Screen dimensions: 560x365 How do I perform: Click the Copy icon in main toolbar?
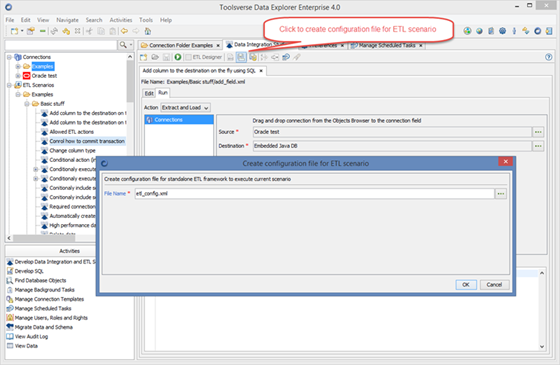[x=101, y=31]
